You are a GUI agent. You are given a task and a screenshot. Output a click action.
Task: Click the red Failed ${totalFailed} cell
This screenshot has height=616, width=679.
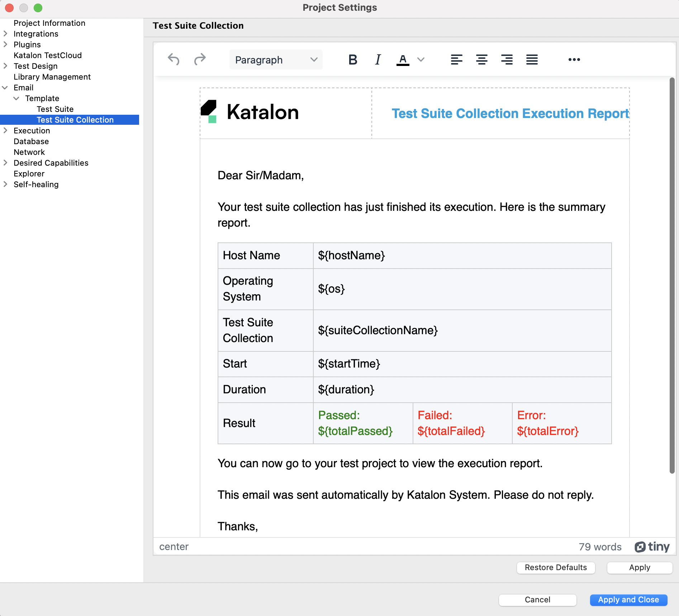point(462,423)
